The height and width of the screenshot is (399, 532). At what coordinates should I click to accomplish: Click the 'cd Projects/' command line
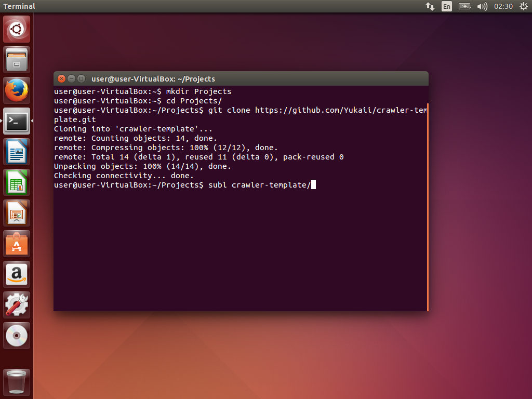[138, 101]
